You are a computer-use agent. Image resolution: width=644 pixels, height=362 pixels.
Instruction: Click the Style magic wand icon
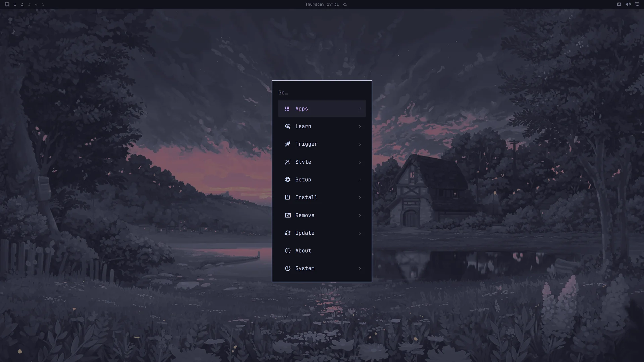pos(288,162)
